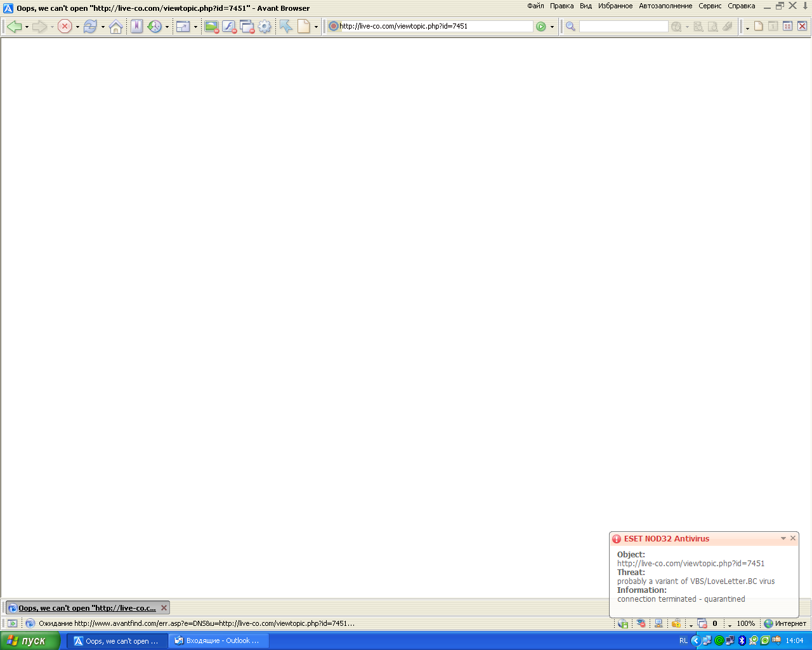The width and height of the screenshot is (812, 650).
Task: Open the Сервис menu
Action: [x=710, y=6]
